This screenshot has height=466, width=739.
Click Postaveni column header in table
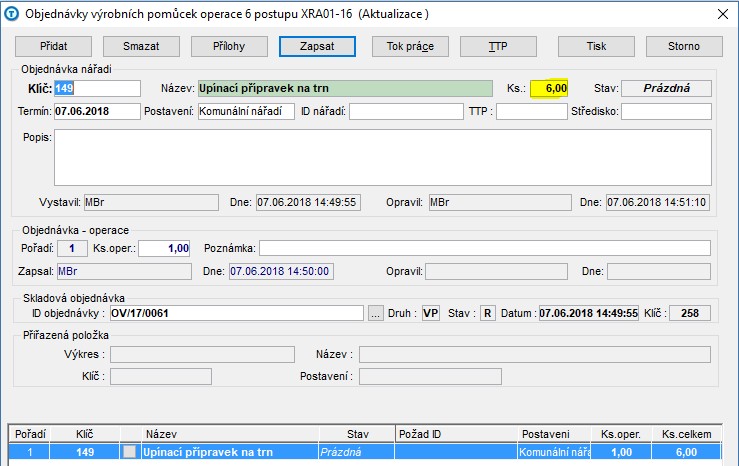tap(554, 434)
